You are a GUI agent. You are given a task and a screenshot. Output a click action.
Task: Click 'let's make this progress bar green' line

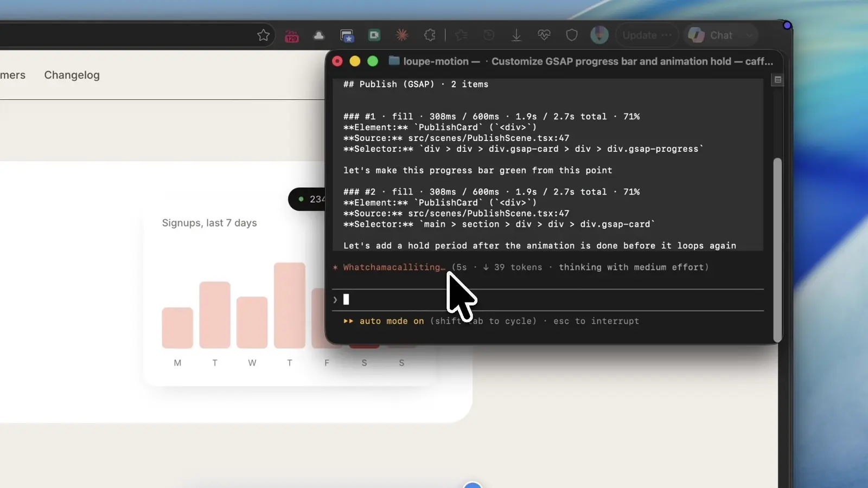pos(477,170)
